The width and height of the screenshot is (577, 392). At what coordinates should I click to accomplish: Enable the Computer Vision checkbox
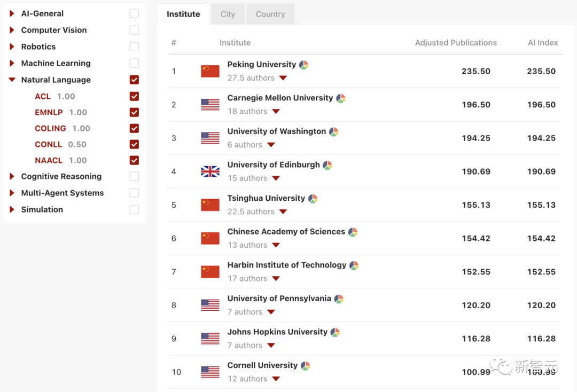[134, 30]
